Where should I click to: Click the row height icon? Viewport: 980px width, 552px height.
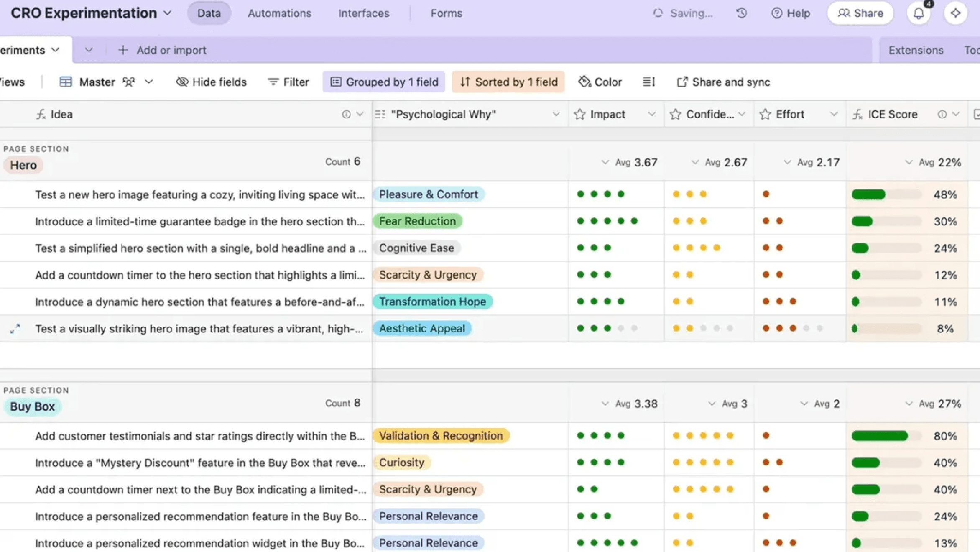coord(648,82)
